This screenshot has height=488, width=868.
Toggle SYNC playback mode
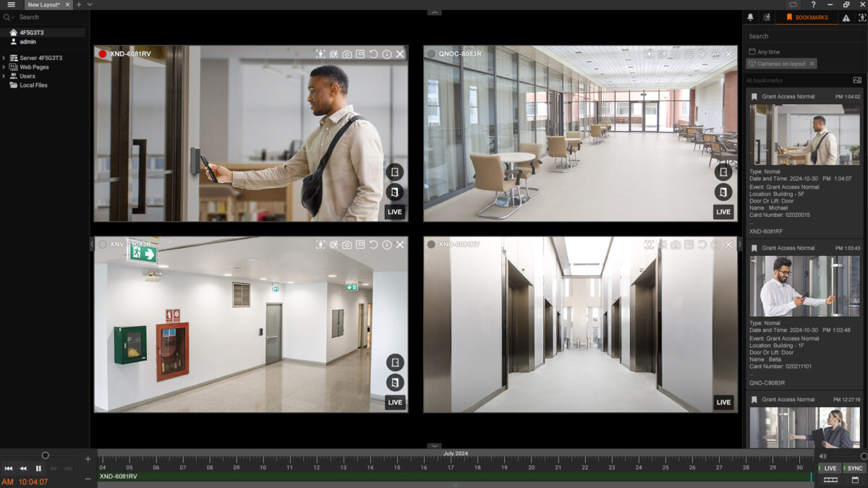click(x=854, y=468)
